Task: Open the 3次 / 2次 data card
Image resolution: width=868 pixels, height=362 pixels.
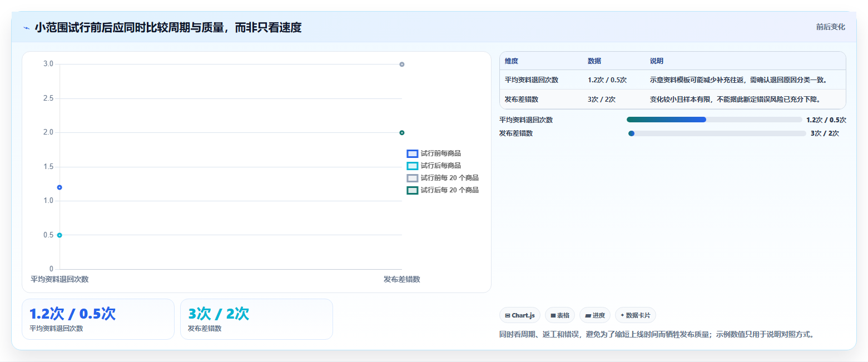Action: tap(256, 319)
